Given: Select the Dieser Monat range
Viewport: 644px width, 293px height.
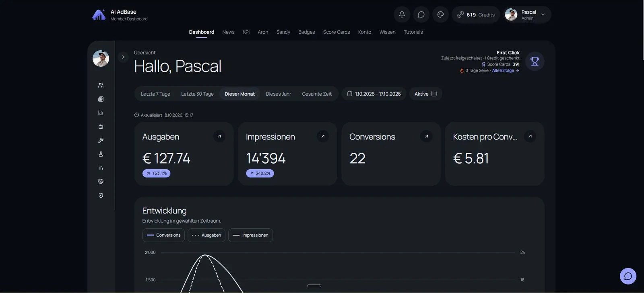Looking at the screenshot, I should point(239,94).
